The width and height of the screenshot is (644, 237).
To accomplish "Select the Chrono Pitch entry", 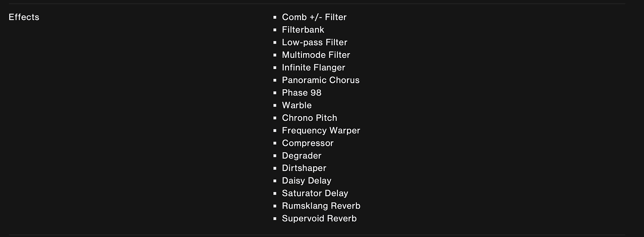I will [x=310, y=117].
